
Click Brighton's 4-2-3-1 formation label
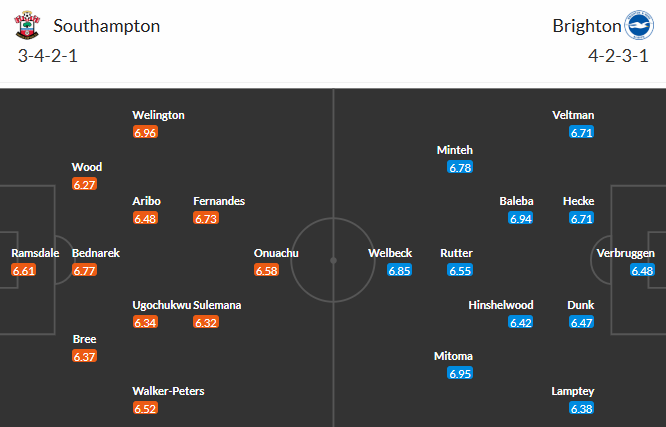tap(619, 55)
